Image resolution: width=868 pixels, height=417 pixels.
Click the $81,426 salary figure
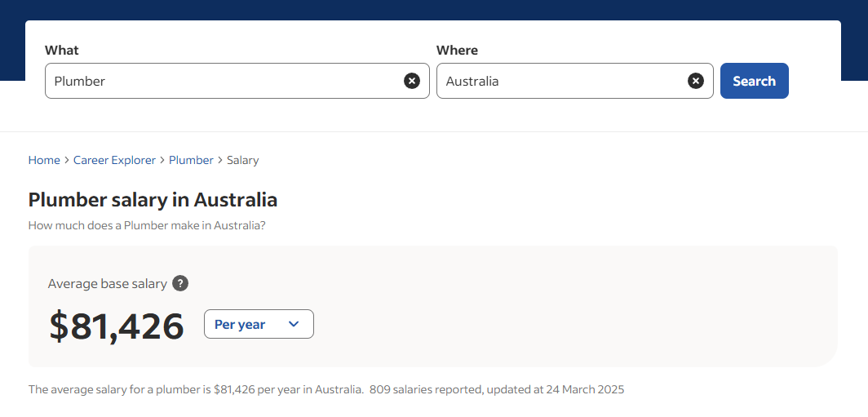pos(117,326)
